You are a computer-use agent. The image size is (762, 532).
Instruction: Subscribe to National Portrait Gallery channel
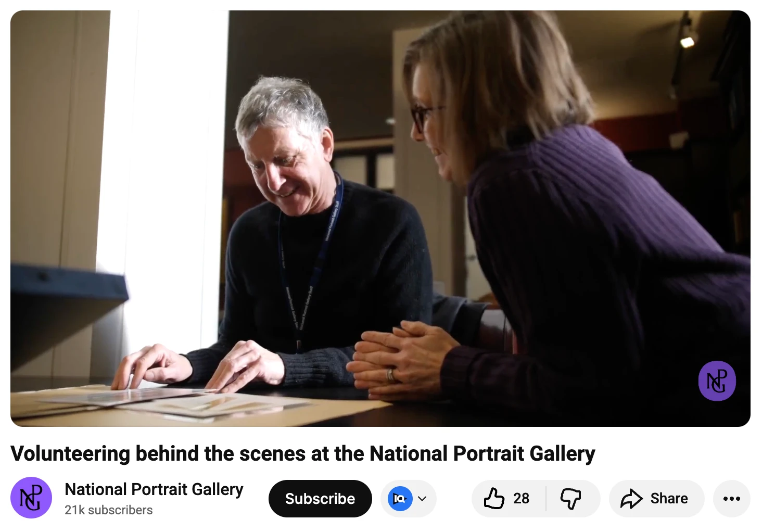pyautogui.click(x=320, y=499)
